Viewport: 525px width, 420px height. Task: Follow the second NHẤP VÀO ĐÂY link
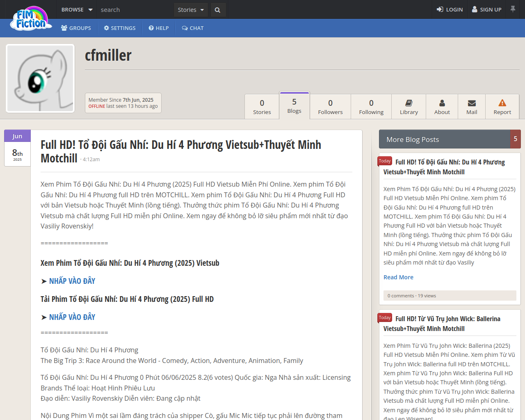point(72,317)
